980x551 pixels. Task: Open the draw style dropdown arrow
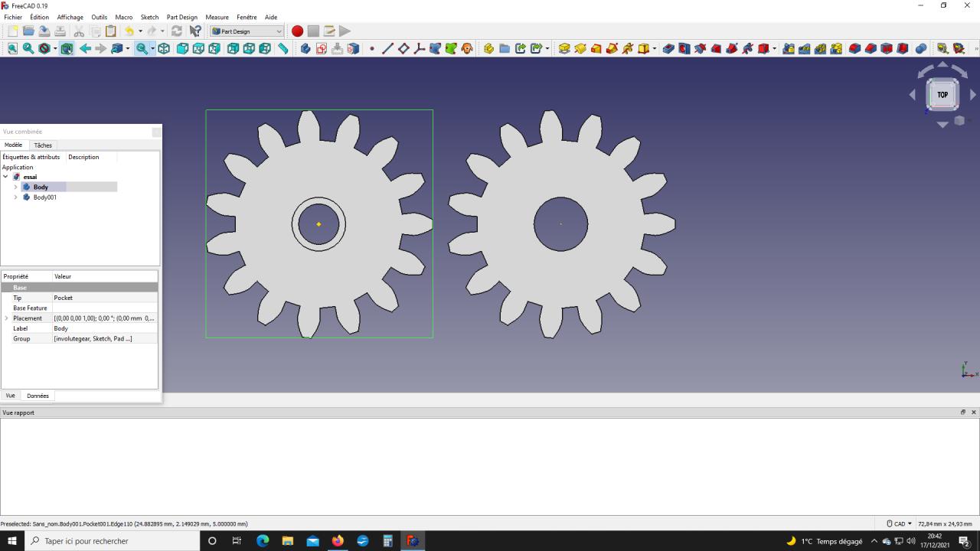[54, 49]
